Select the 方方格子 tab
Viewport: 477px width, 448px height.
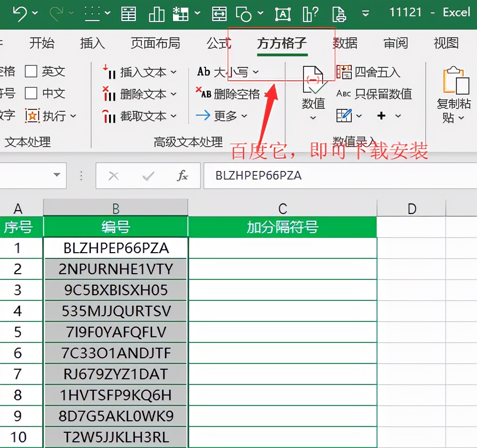(x=282, y=43)
